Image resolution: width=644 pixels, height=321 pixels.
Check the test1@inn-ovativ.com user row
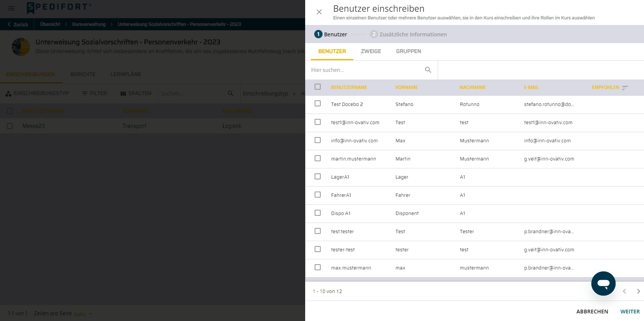pyautogui.click(x=318, y=122)
